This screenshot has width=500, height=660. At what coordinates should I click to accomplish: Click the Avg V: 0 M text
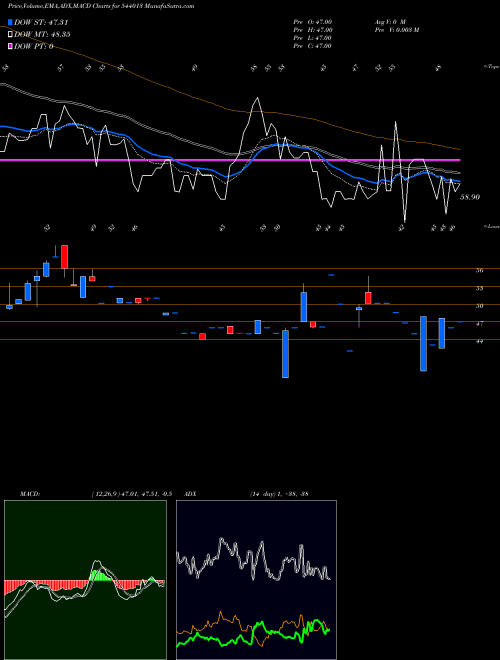pyautogui.click(x=390, y=22)
